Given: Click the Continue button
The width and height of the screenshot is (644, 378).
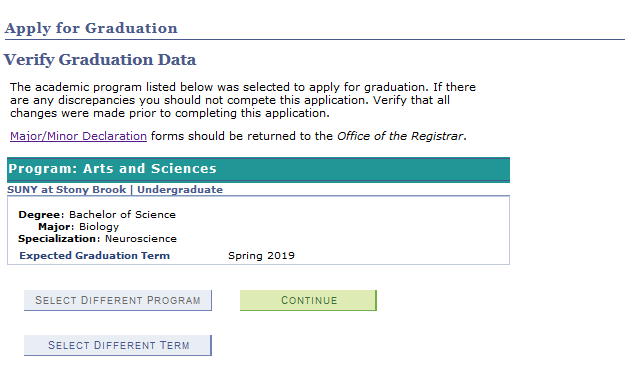Looking at the screenshot, I should (308, 300).
